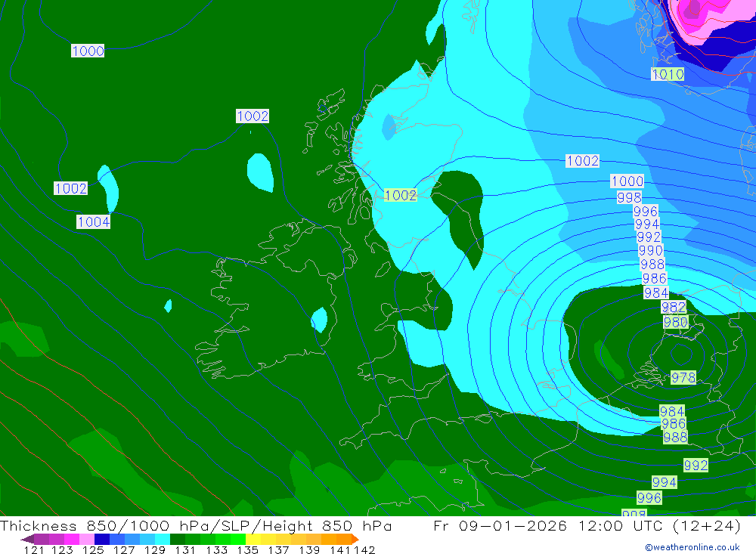
Task: Click the legend value 133
Action: click(x=216, y=549)
